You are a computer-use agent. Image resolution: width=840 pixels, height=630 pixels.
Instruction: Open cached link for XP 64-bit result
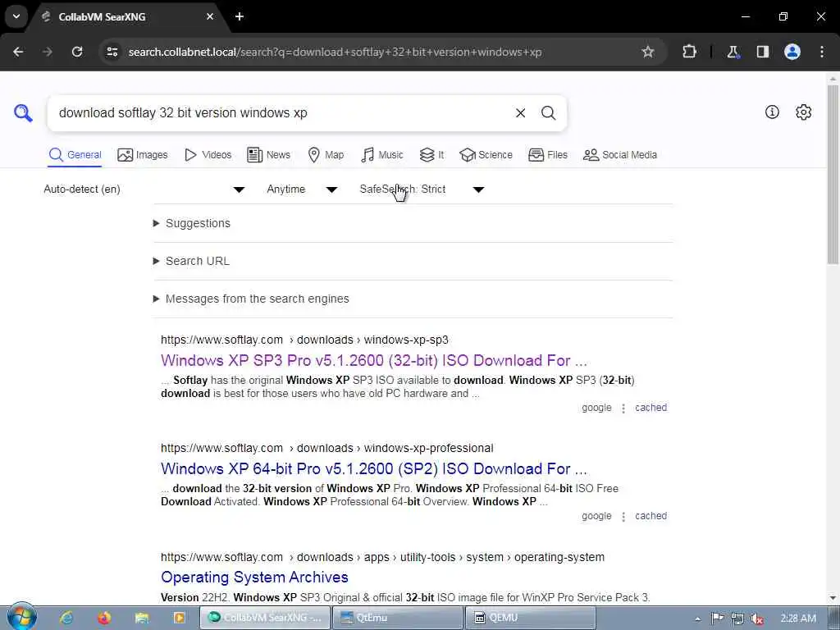[x=651, y=516]
